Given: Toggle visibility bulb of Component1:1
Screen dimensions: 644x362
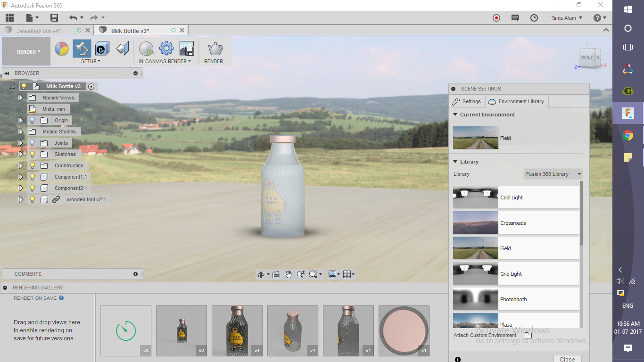Looking at the screenshot, I should click(x=33, y=177).
